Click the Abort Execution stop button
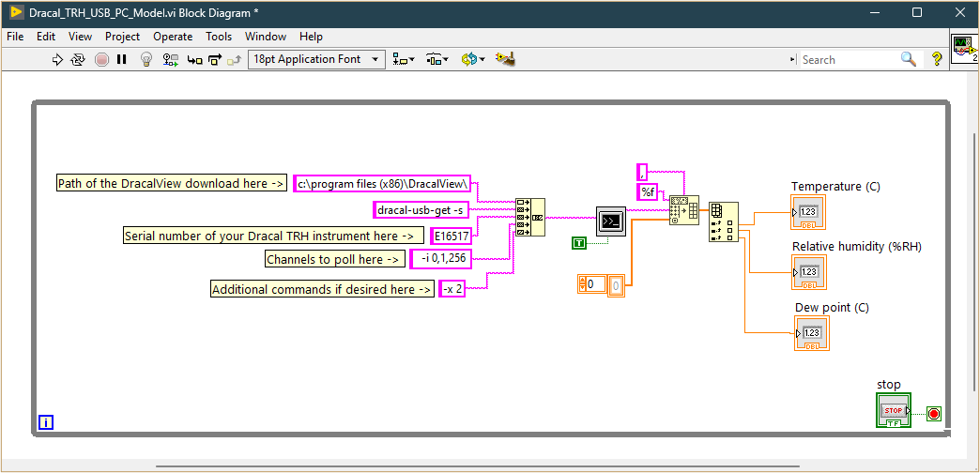The width and height of the screenshot is (980, 473). pos(102,59)
